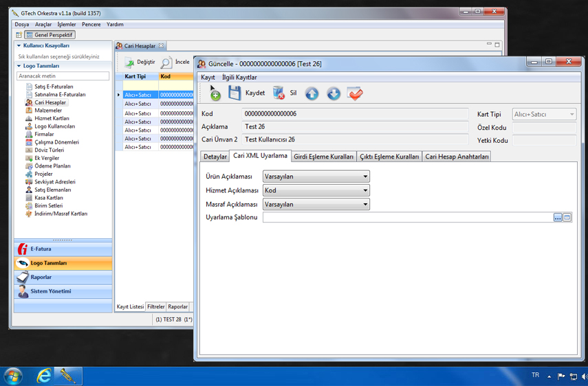Open Hizmet Kartları in the tree
The height and width of the screenshot is (386, 588).
point(52,118)
